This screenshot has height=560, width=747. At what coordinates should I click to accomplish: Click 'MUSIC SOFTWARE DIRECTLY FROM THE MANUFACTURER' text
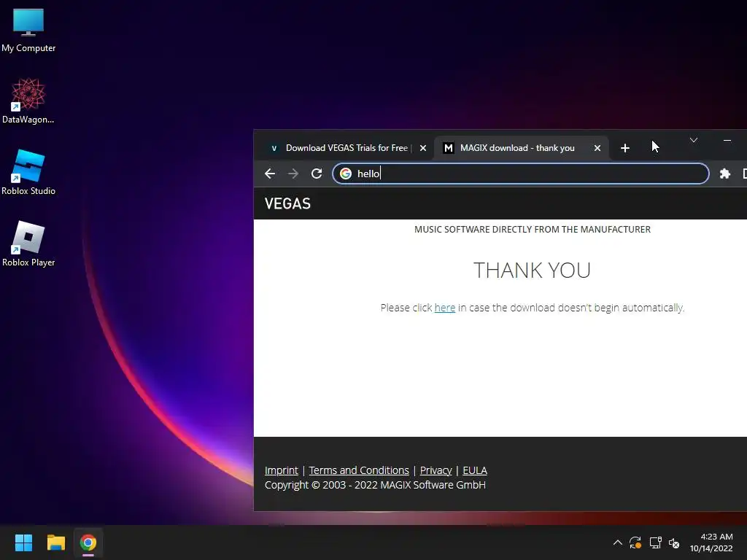532,230
